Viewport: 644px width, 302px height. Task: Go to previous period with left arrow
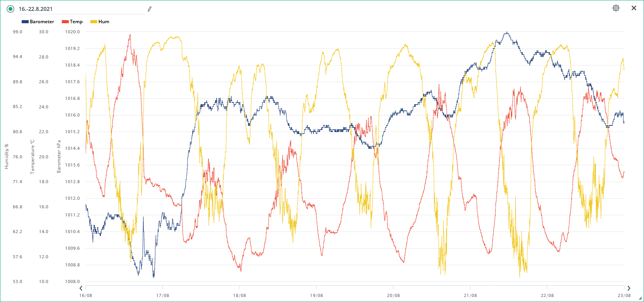(81, 288)
